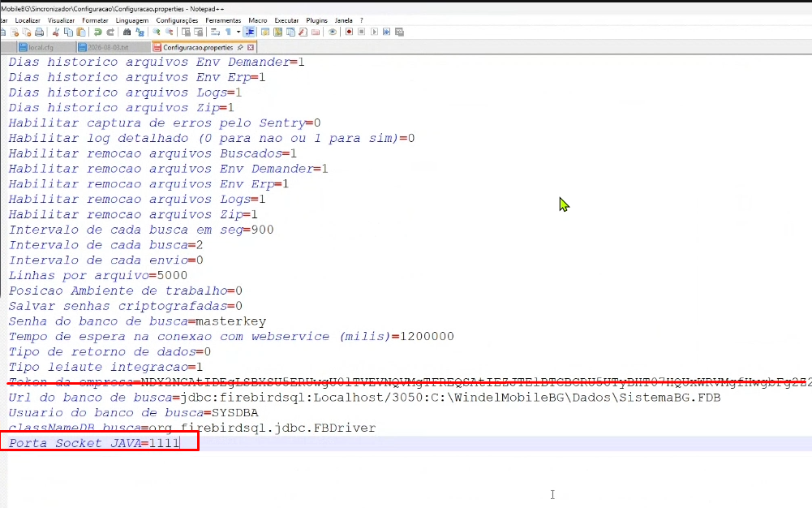812x508 pixels.
Task: Click Run Macro Multiple Times icon
Action: click(x=386, y=32)
